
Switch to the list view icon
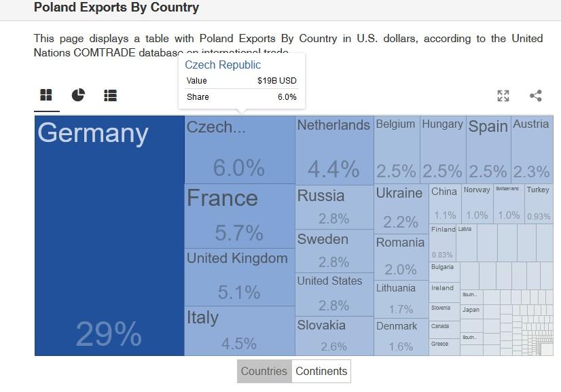point(110,96)
